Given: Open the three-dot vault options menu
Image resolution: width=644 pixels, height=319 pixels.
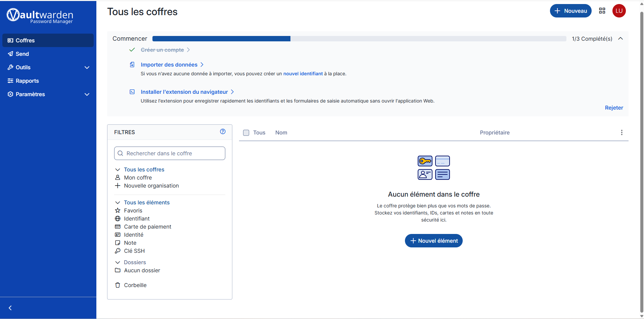Looking at the screenshot, I should (x=622, y=132).
